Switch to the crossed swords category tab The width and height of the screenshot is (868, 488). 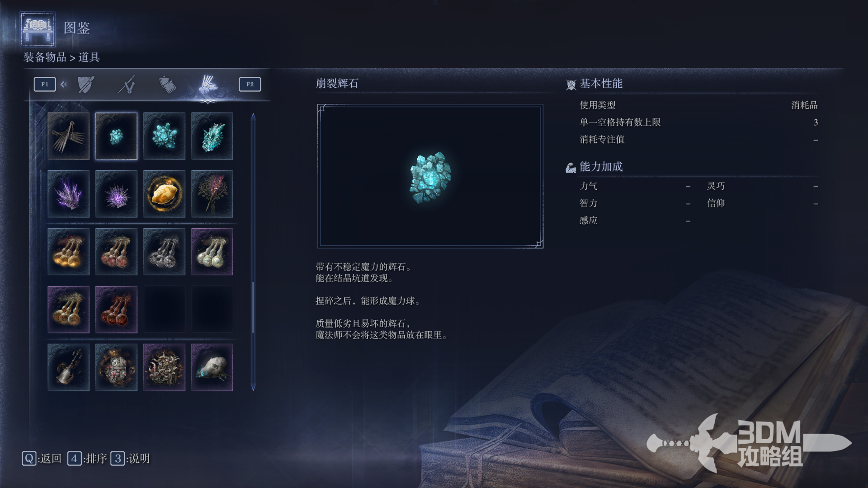click(127, 84)
